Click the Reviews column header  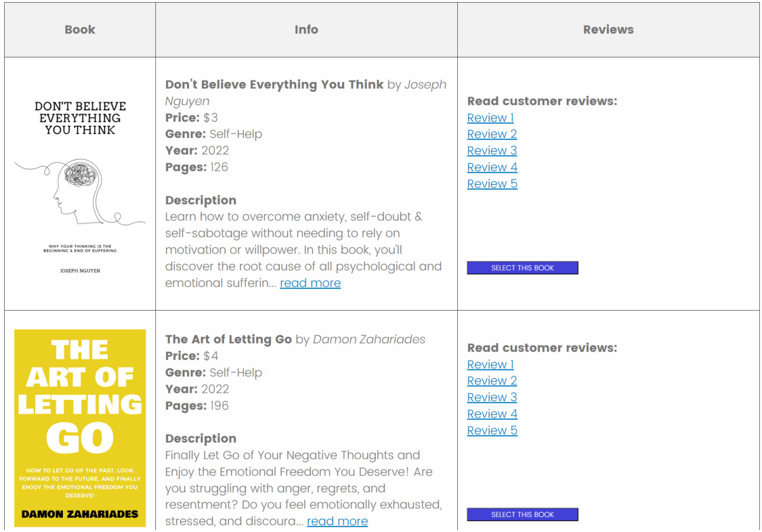pos(608,30)
